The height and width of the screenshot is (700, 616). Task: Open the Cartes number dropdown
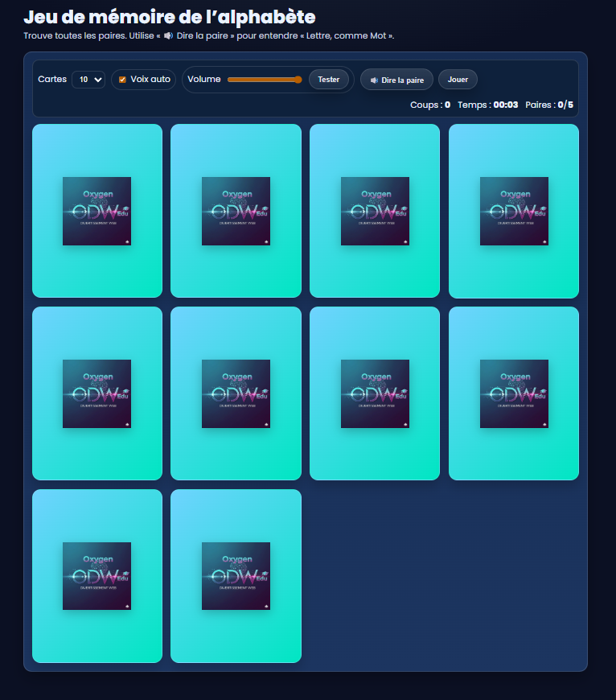88,80
